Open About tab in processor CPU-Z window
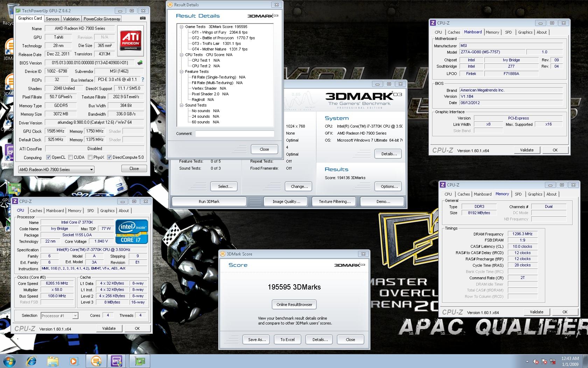Image resolution: width=588 pixels, height=368 pixels. pos(124,211)
